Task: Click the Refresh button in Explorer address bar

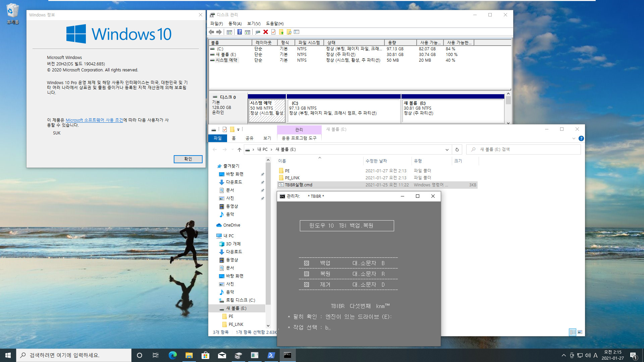Action: [x=457, y=149]
